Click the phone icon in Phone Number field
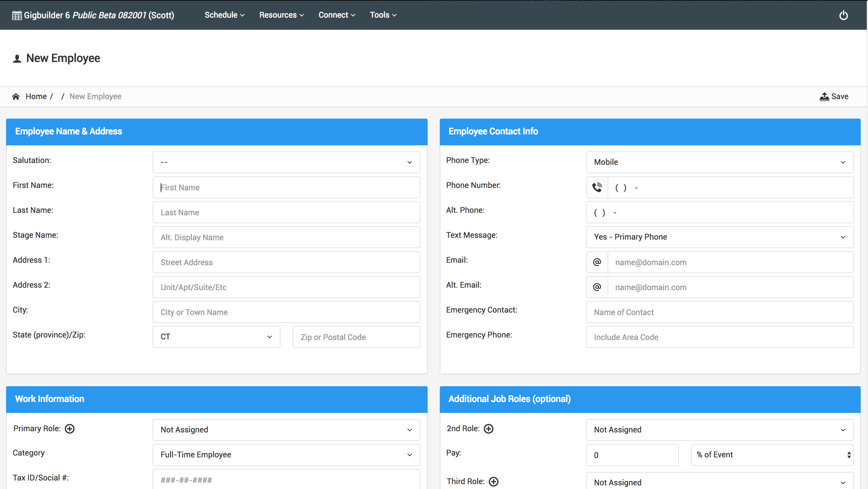Viewport: 868px width, 489px height. pyautogui.click(x=597, y=187)
